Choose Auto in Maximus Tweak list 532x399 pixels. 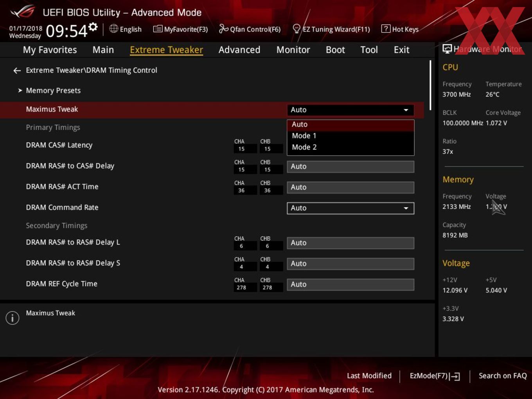[x=350, y=124]
